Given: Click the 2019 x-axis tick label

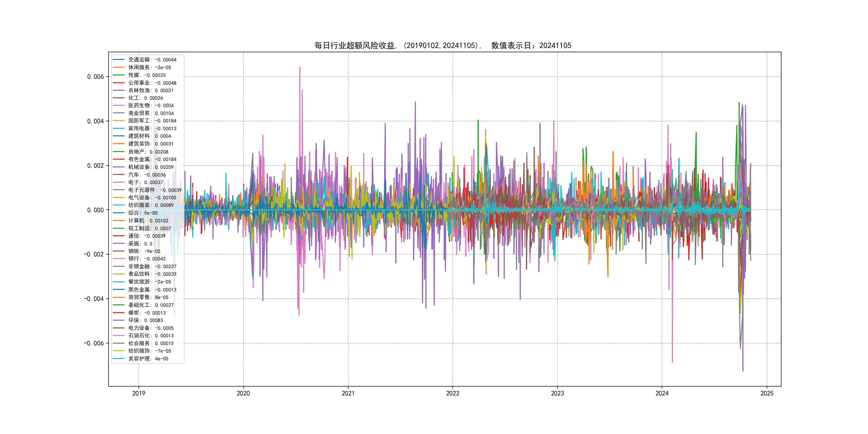Looking at the screenshot, I should [139, 393].
